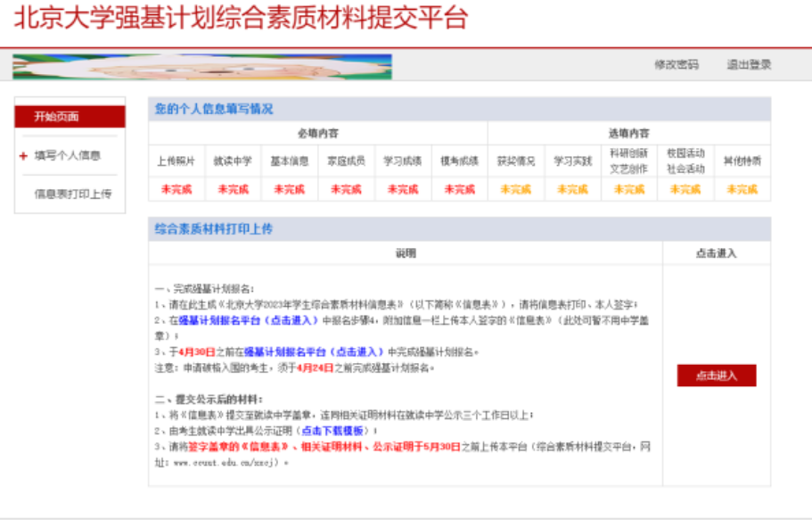812x520 pixels.
Task: Click the 基本信息 column header
Action: coord(290,161)
